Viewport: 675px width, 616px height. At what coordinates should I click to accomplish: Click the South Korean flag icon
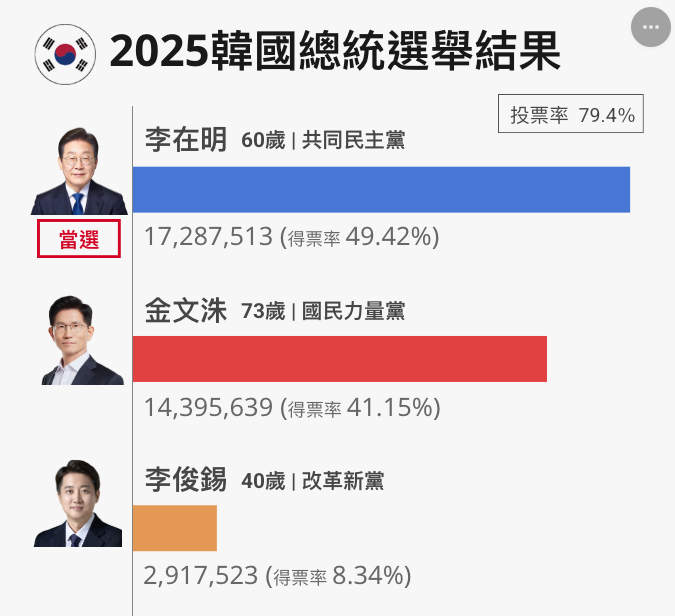65,54
